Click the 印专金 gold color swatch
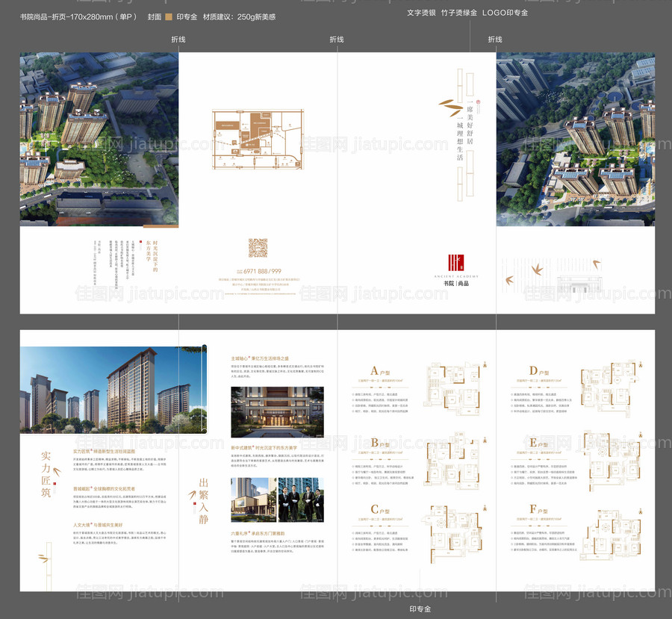The height and width of the screenshot is (619, 672). 169,16
